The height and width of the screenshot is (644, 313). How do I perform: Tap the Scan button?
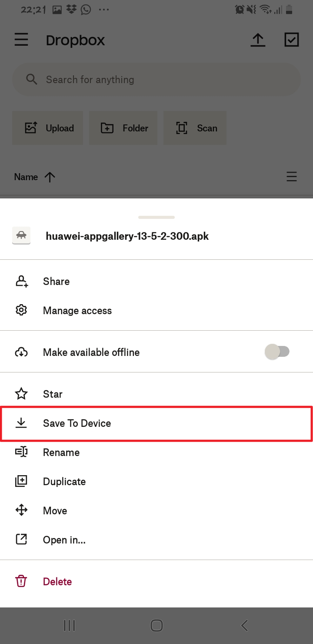[x=195, y=128]
